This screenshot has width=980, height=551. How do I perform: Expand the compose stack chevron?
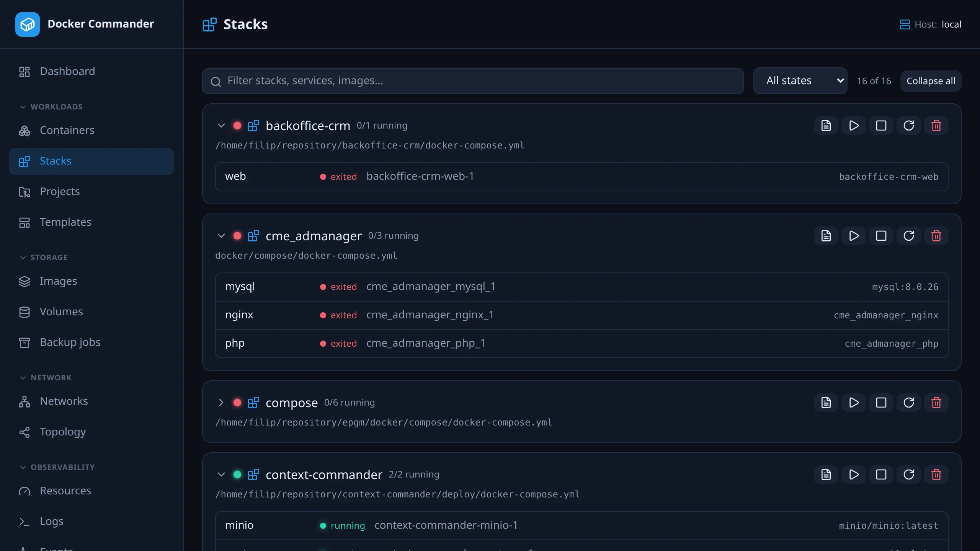point(221,403)
